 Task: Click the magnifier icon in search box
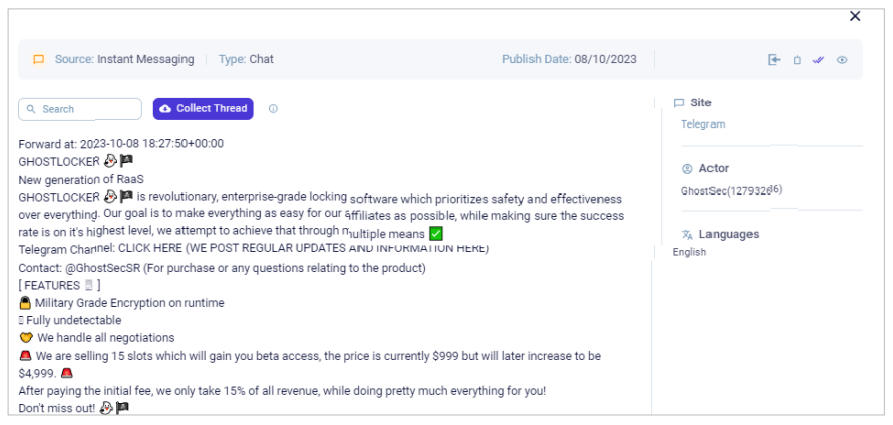(x=31, y=109)
